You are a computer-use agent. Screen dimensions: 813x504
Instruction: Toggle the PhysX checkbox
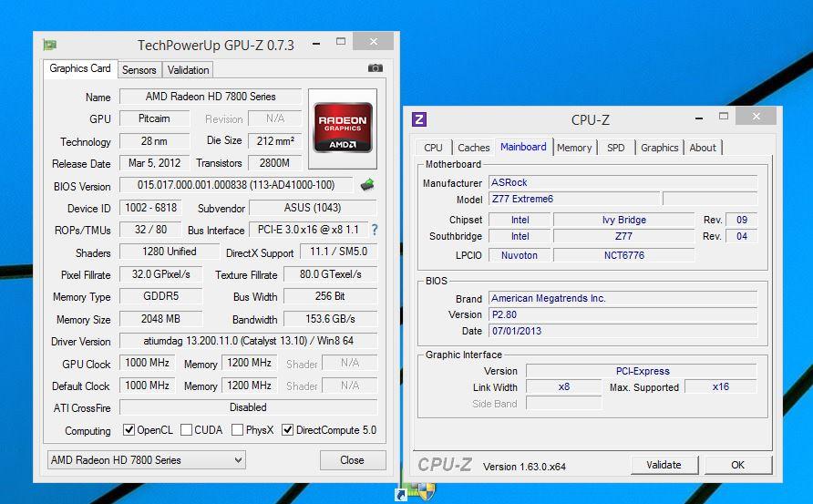[x=237, y=430]
